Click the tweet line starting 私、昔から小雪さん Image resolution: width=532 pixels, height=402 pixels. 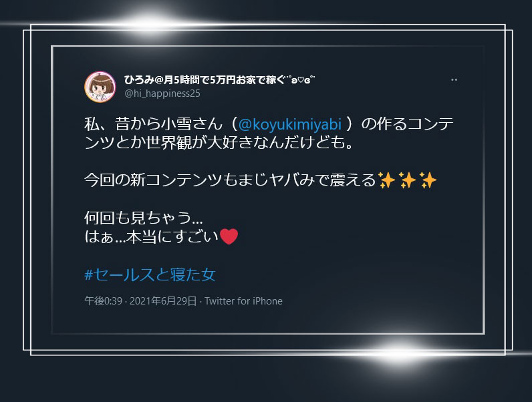point(269,124)
